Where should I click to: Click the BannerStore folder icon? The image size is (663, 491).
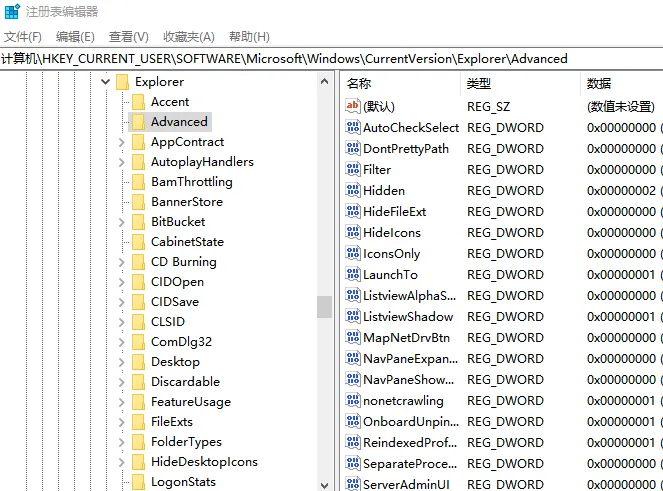(138, 202)
